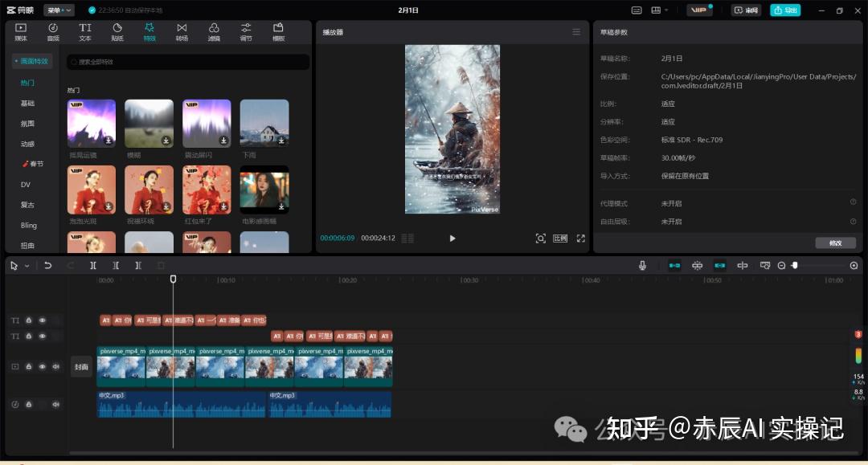This screenshot has width=868, height=465.
Task: Select the 氛围 effect category
Action: point(27,124)
